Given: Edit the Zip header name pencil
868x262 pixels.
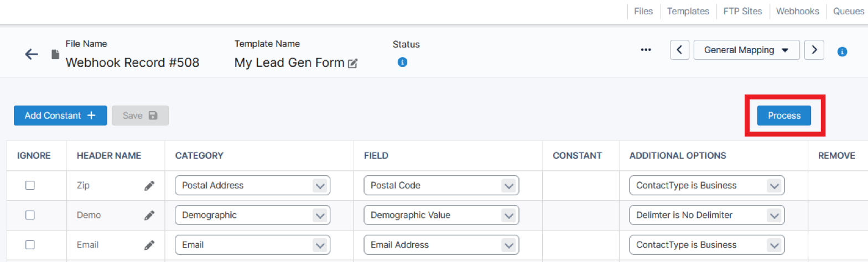Looking at the screenshot, I should click(x=149, y=186).
